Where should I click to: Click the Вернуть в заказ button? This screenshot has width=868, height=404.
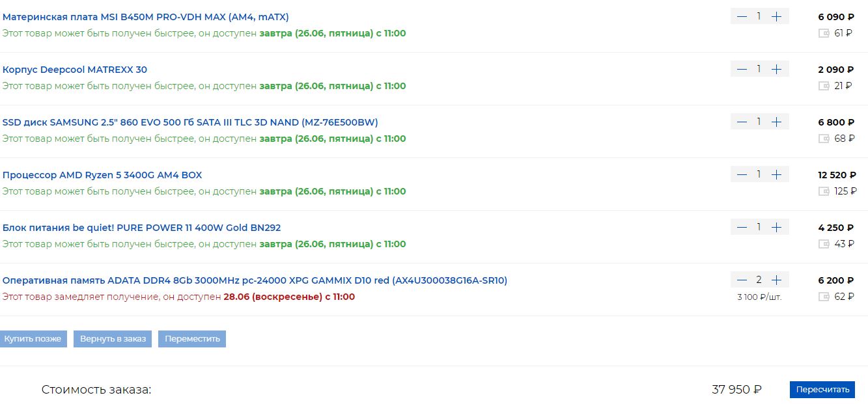[x=113, y=339]
